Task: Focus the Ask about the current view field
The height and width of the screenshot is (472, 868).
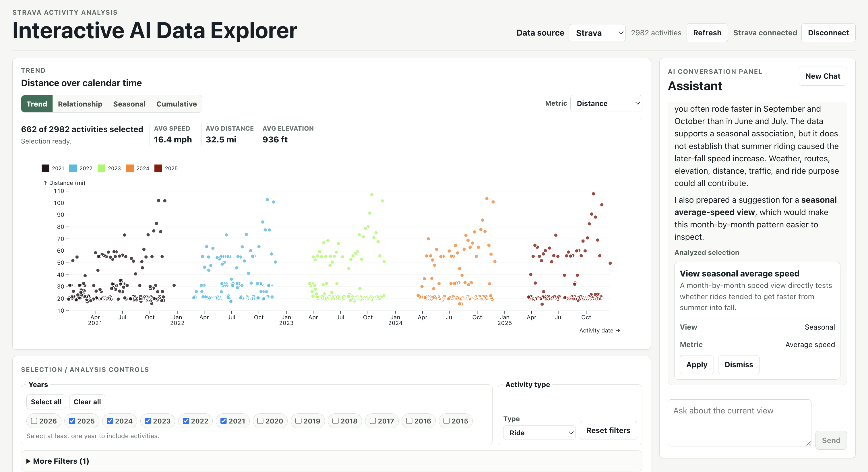Action: pos(739,423)
